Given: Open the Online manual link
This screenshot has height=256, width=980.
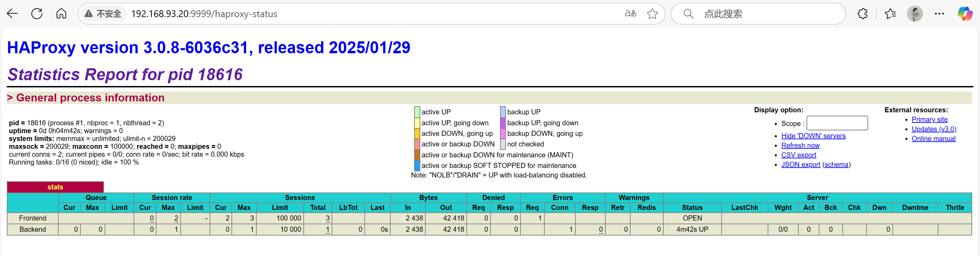Looking at the screenshot, I should click(933, 139).
